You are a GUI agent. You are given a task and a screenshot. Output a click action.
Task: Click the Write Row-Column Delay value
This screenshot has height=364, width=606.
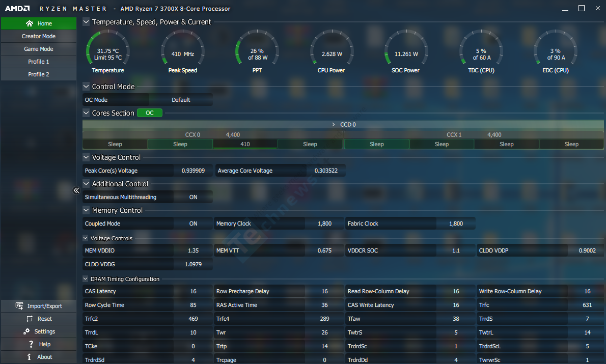587,291
